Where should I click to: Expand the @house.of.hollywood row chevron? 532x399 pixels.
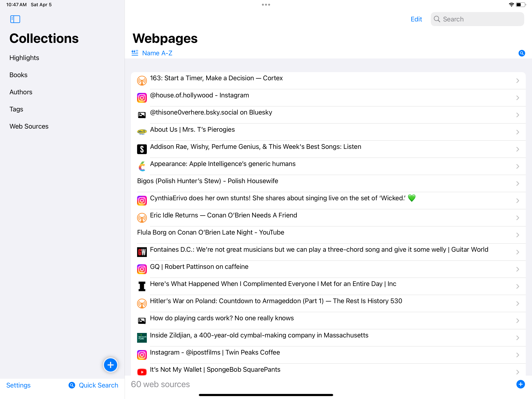click(518, 98)
